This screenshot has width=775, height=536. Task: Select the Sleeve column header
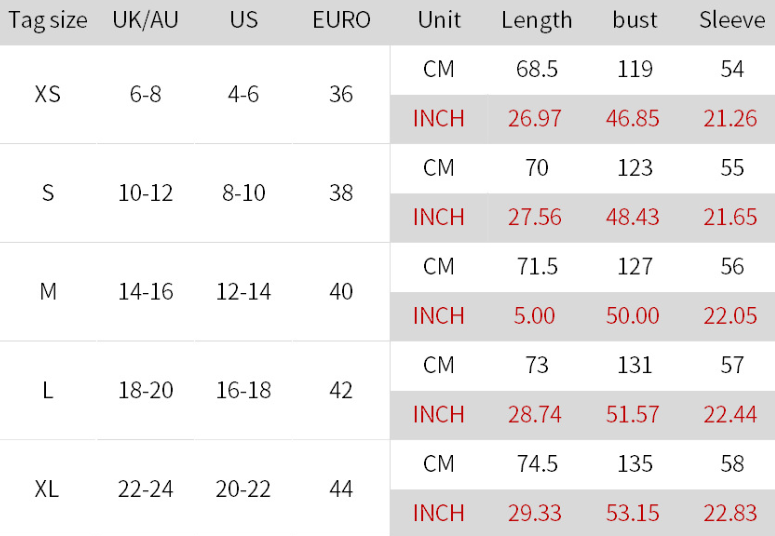click(x=732, y=20)
